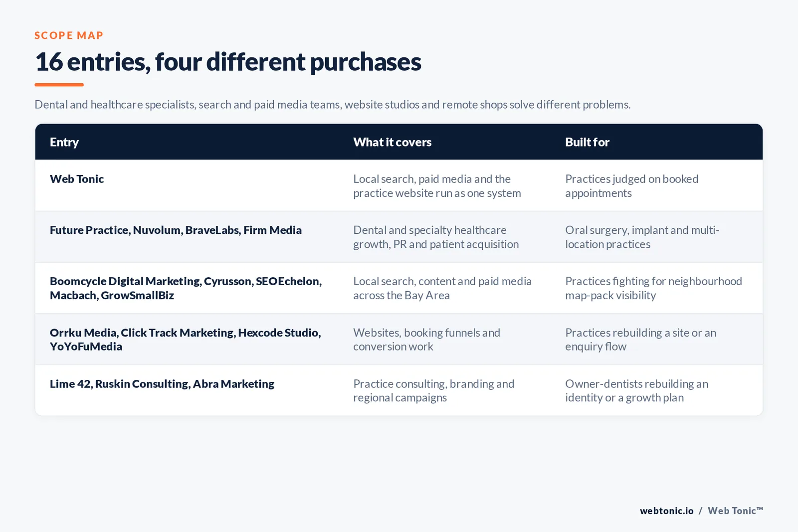Click "Websites, booking funnels and conversion work" cell
Viewport: 798px width, 532px height.
tap(427, 340)
